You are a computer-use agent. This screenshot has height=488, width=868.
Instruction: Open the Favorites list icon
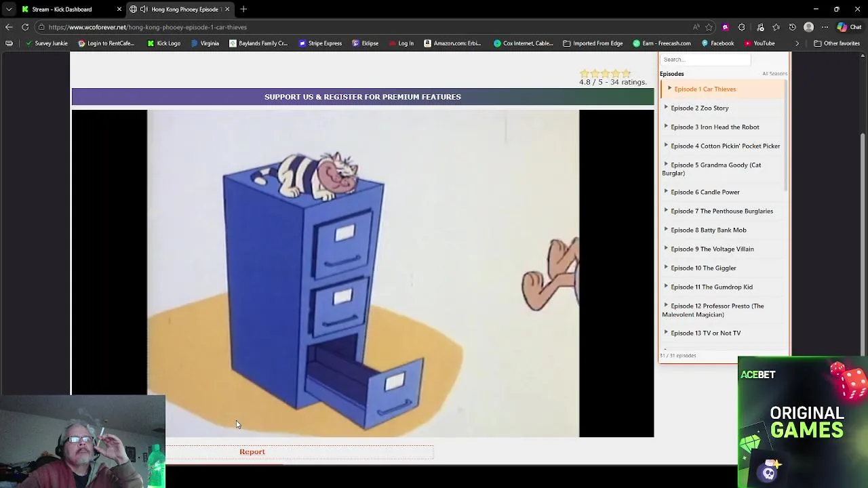tap(776, 27)
